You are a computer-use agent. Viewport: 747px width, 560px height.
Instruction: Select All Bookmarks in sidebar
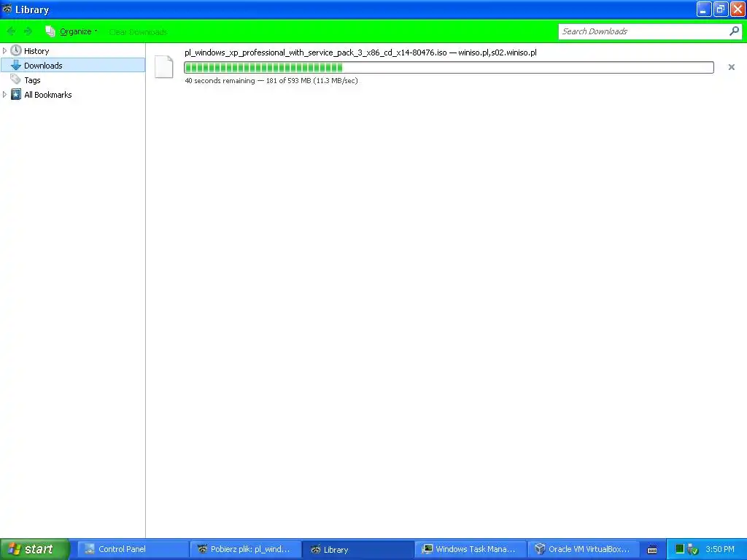point(48,95)
